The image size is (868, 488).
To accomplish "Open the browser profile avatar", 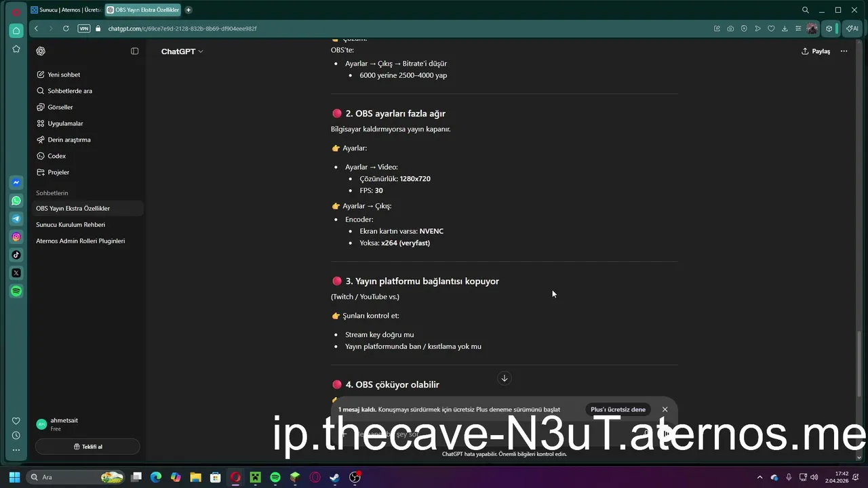I will pyautogui.click(x=812, y=28).
